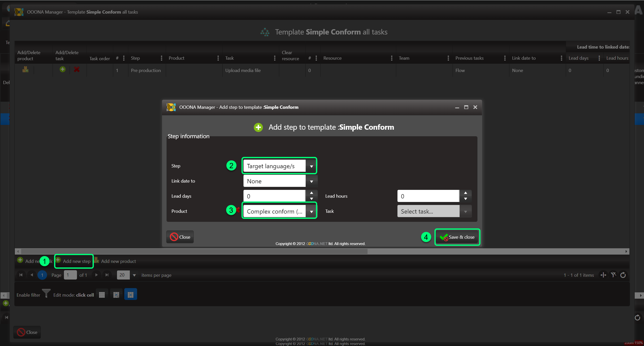The width and height of the screenshot is (644, 346).
Task: Open the Link date to dropdown
Action: (x=311, y=181)
